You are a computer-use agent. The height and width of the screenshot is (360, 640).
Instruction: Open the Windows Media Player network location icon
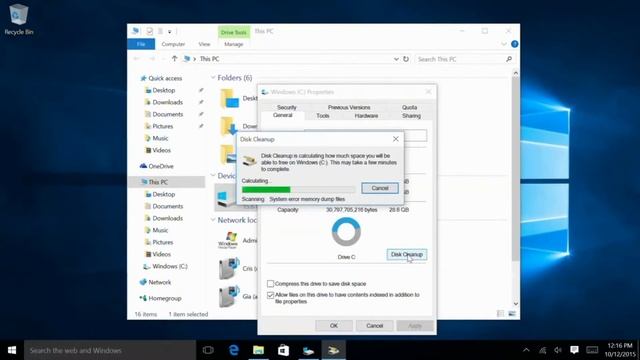click(228, 240)
